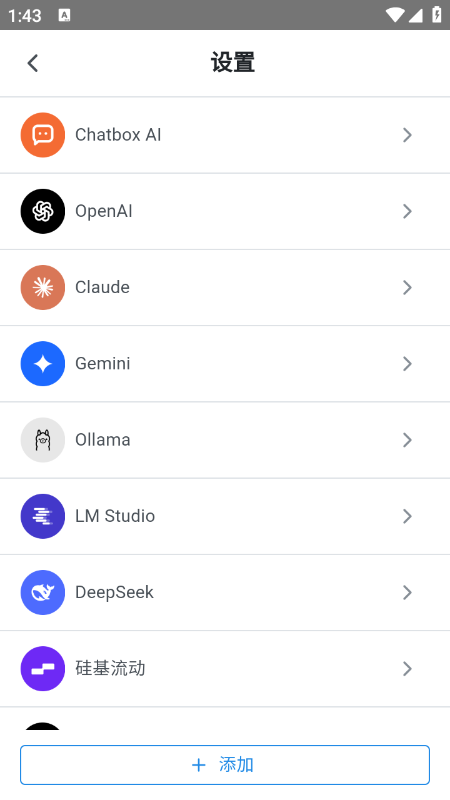Select the LM Studio provider entry
Image resolution: width=450 pixels, height=800 pixels.
tap(225, 516)
